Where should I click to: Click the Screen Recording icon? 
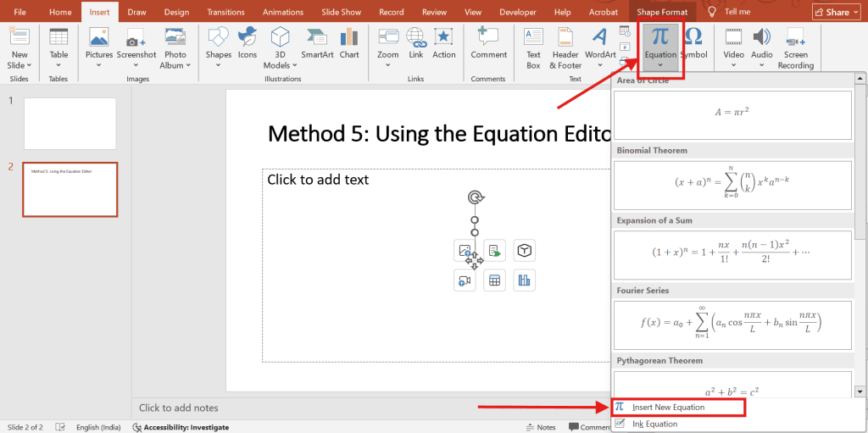coord(795,38)
